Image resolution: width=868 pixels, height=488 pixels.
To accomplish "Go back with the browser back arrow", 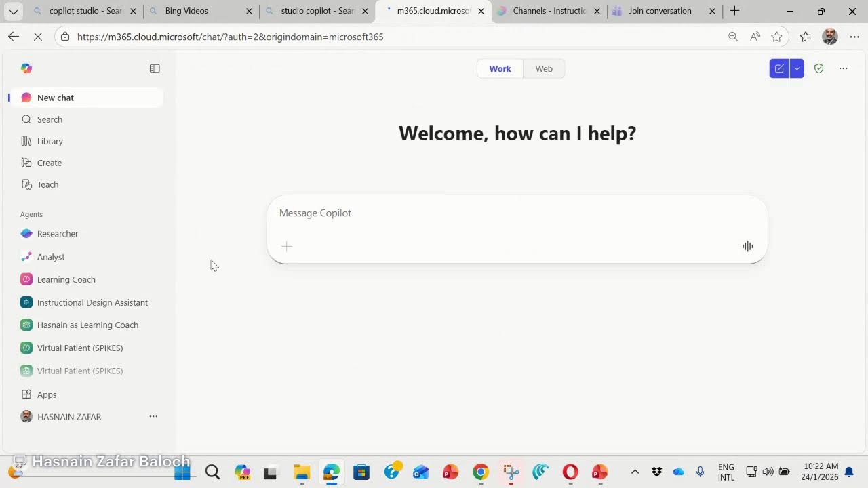I will pyautogui.click(x=14, y=37).
